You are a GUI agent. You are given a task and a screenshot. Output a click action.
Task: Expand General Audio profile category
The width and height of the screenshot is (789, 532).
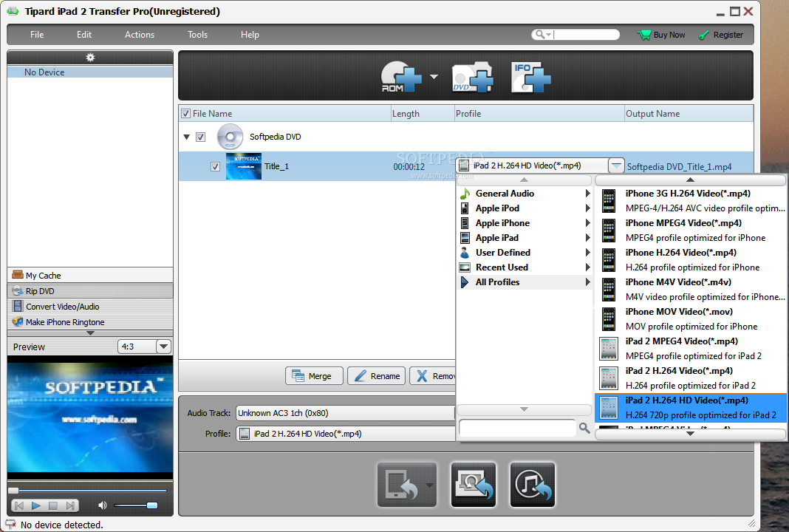(x=525, y=194)
